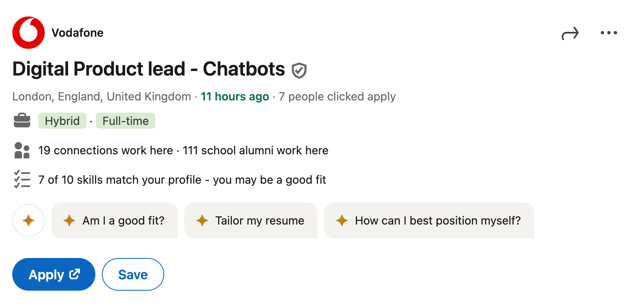Open the AI assistant sparkle button

29,220
